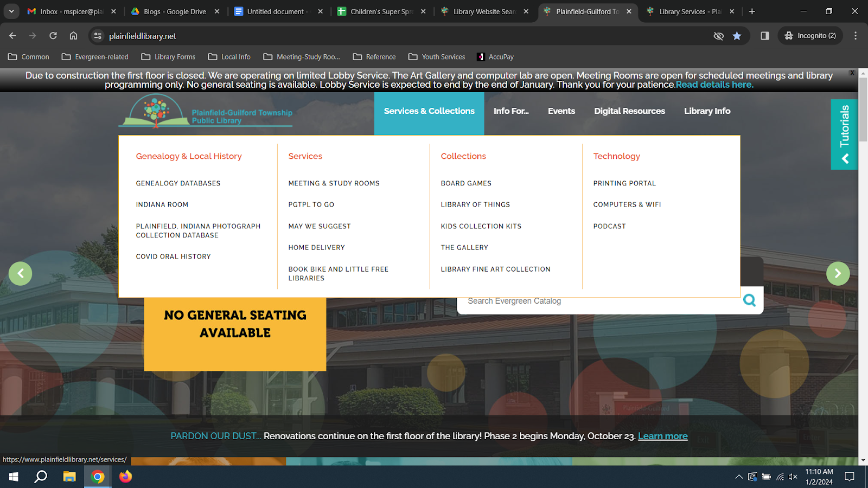Click the third-party cookies blocked eye icon
The height and width of the screenshot is (488, 868).
(x=719, y=36)
